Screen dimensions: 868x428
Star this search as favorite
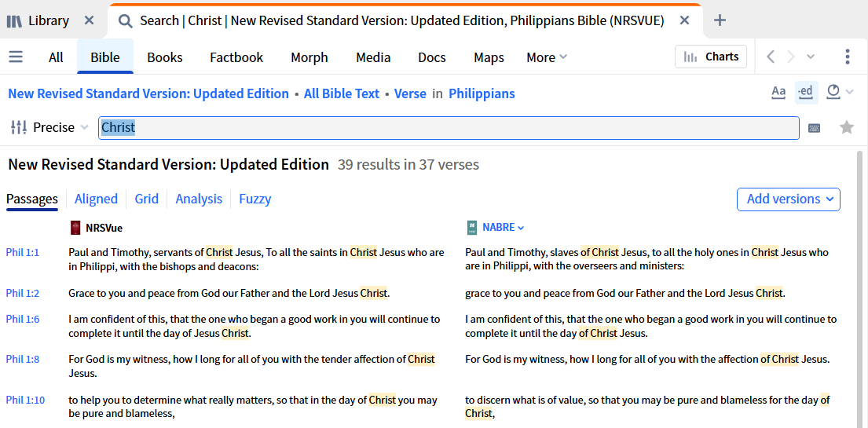pyautogui.click(x=847, y=128)
